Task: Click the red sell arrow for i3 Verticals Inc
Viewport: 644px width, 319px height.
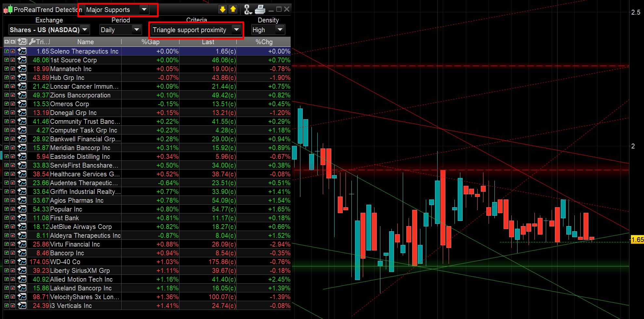Action: [13, 306]
